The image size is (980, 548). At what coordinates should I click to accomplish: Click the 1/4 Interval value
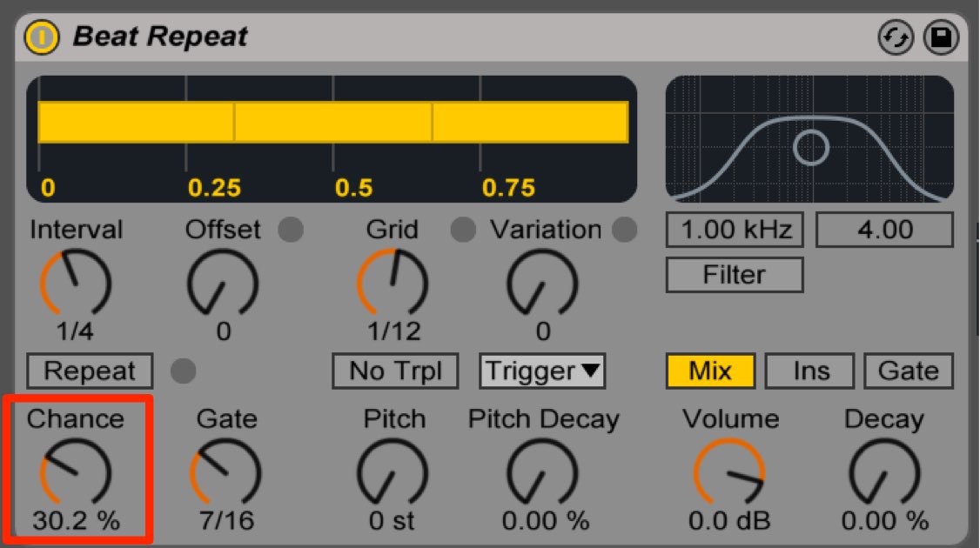pos(75,331)
